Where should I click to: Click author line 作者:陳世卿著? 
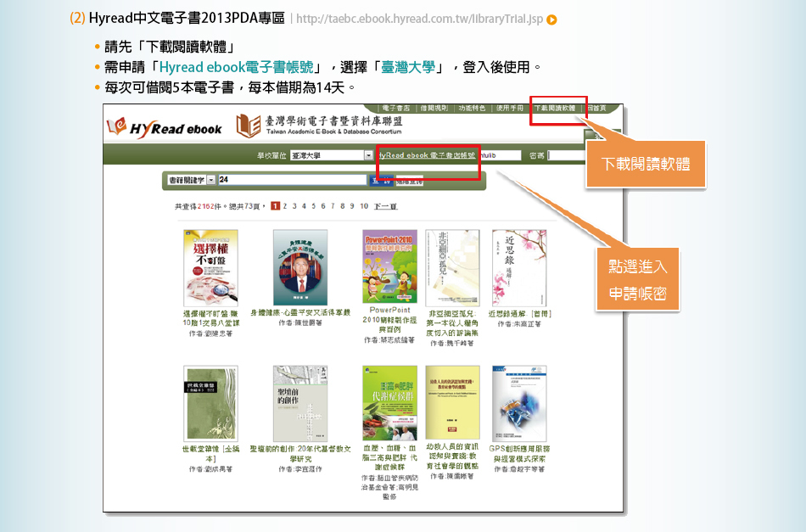tap(300, 322)
